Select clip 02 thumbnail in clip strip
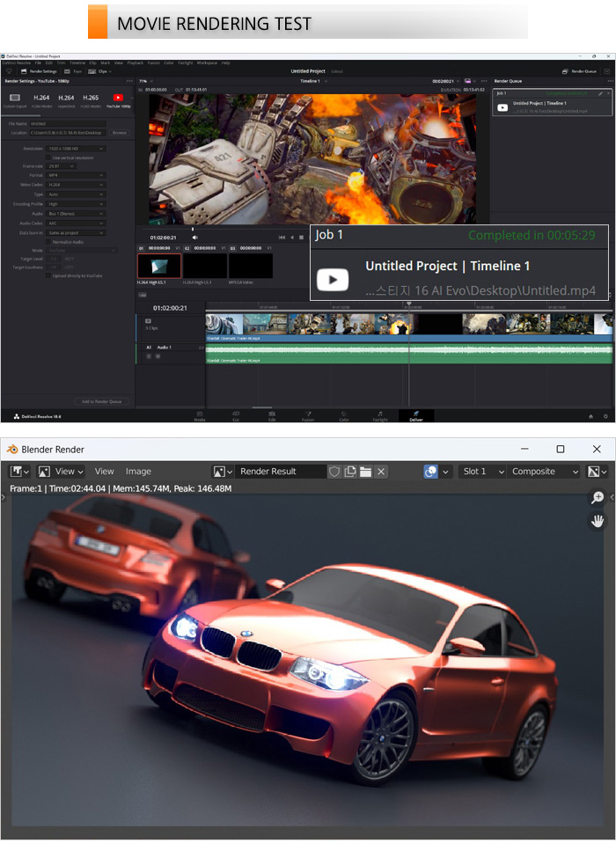Viewport: 616px width, 843px height. [205, 266]
